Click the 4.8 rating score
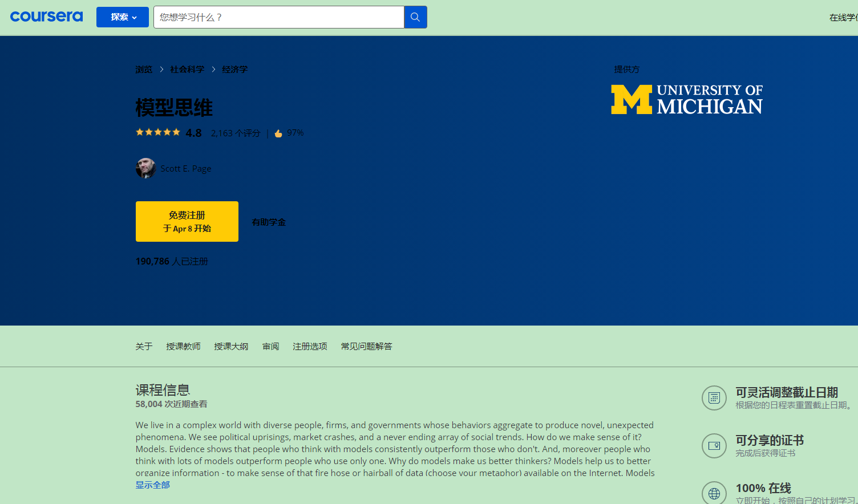This screenshot has height=504, width=858. point(193,133)
